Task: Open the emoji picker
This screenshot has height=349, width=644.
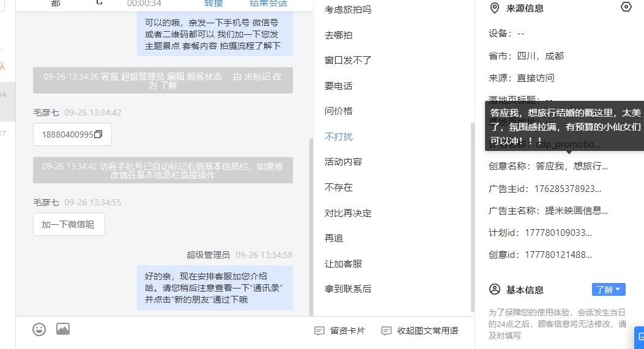Action: [39, 329]
